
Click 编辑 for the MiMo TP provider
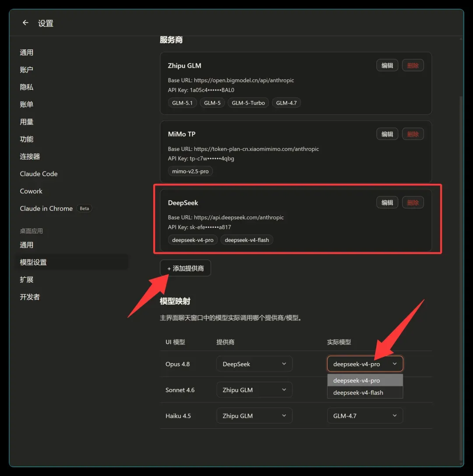click(387, 134)
